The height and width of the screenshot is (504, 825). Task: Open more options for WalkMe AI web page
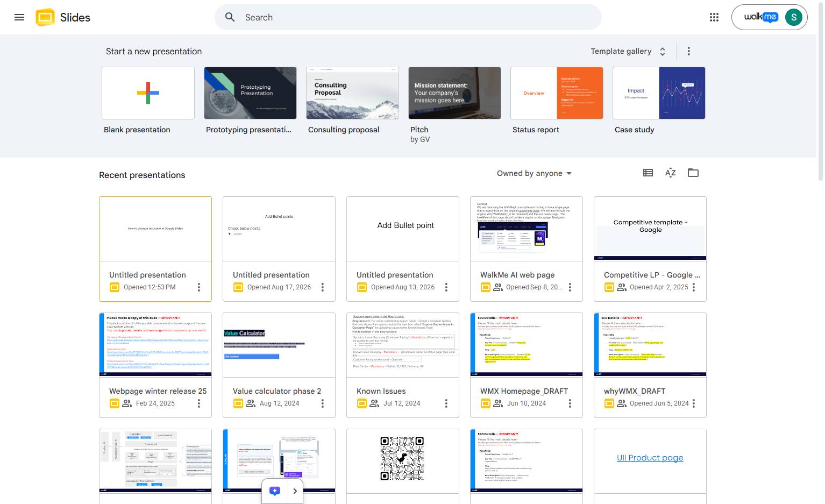click(570, 287)
